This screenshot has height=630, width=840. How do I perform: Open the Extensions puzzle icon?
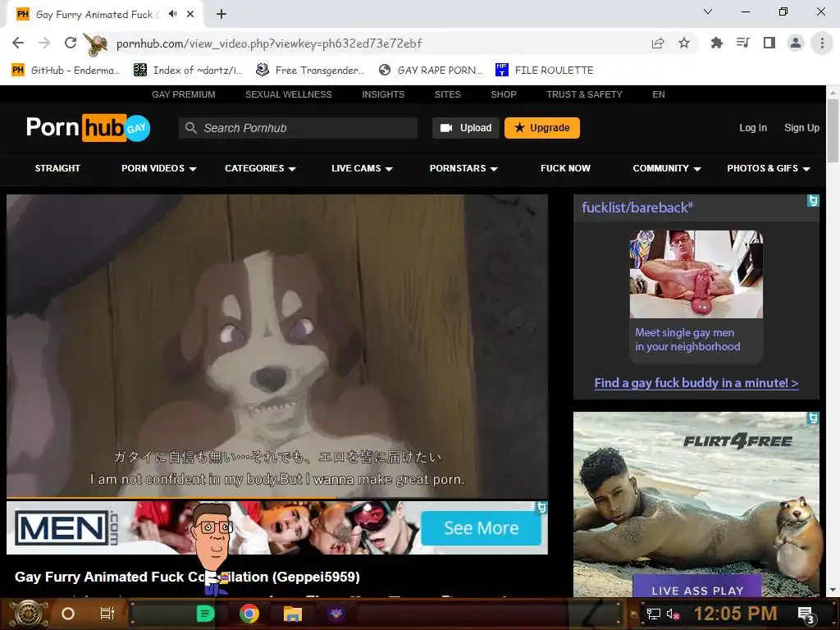(x=716, y=43)
